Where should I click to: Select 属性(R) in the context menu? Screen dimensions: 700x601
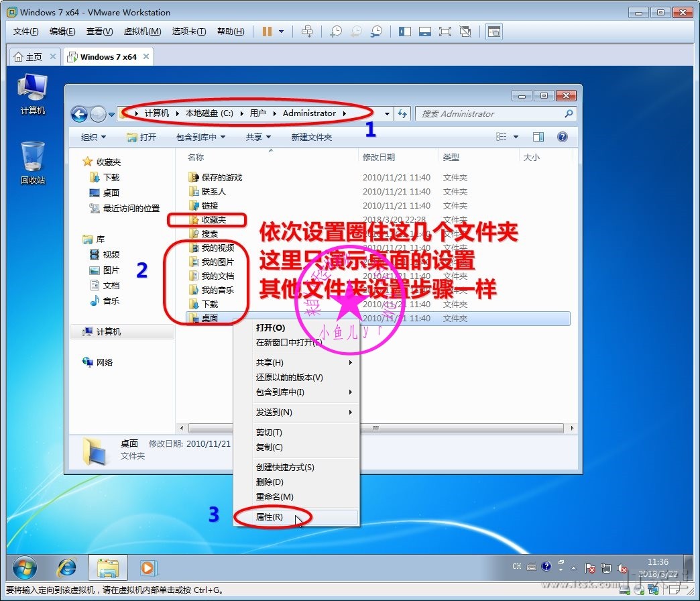click(270, 517)
